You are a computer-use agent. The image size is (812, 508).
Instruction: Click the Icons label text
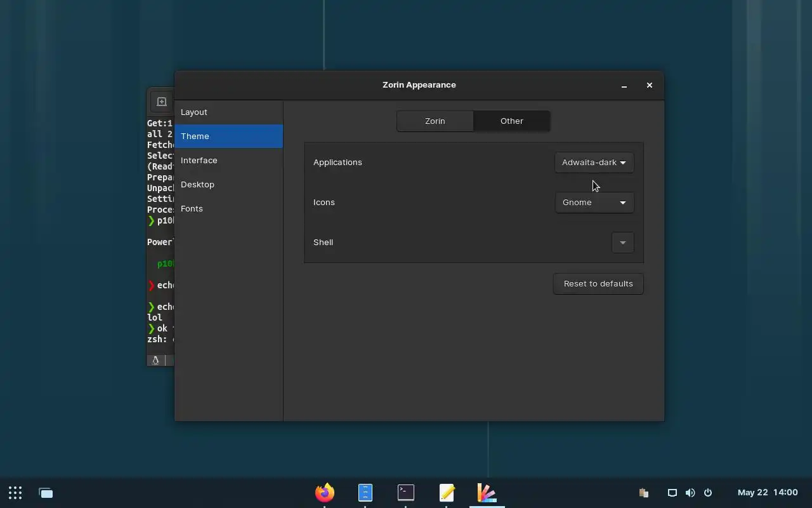tap(324, 203)
